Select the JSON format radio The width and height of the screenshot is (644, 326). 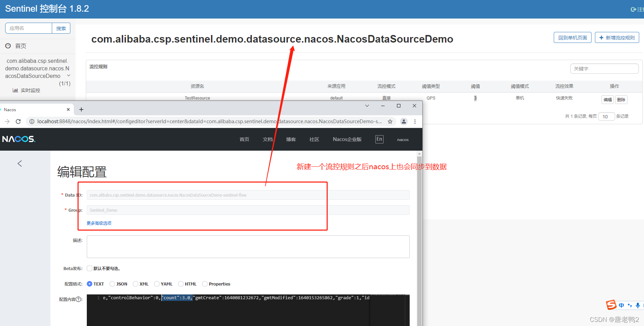point(112,284)
